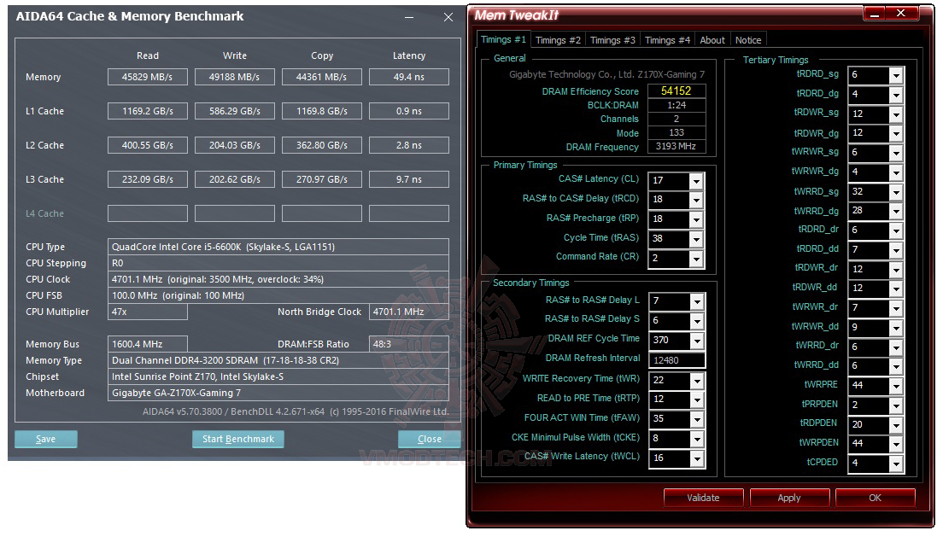Click the L3 Cache Latency value 9.7 ns

click(x=409, y=179)
